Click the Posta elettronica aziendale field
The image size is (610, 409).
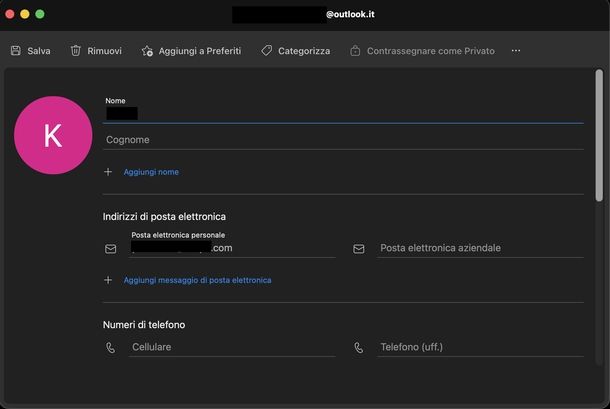pyautogui.click(x=480, y=248)
